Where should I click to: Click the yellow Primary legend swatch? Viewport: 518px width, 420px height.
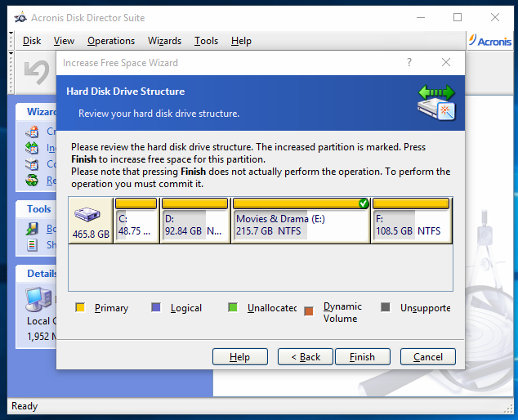(80, 308)
